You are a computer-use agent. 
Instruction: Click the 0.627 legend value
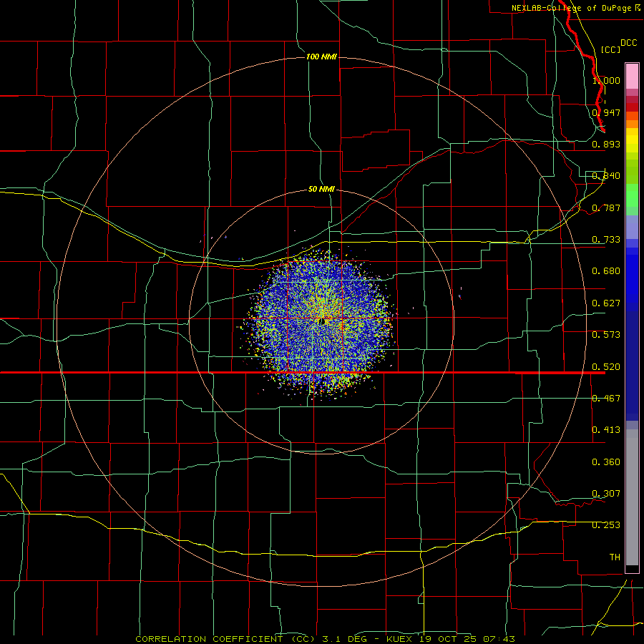point(606,303)
